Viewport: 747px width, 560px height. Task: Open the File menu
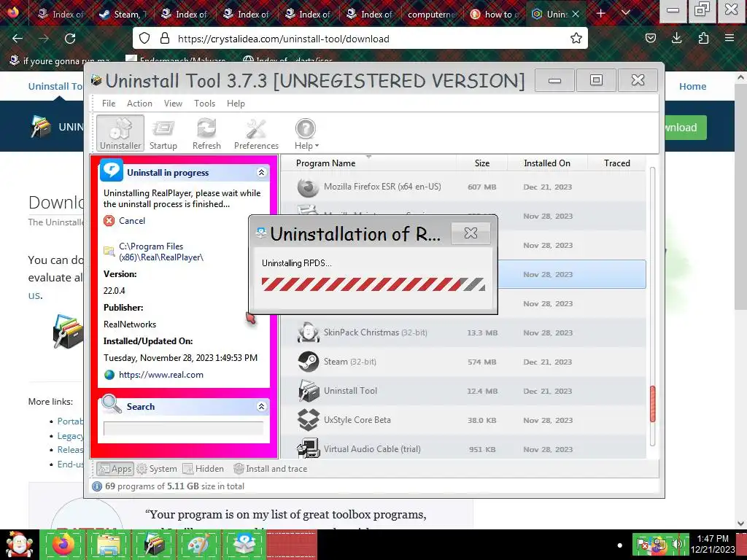[109, 104]
